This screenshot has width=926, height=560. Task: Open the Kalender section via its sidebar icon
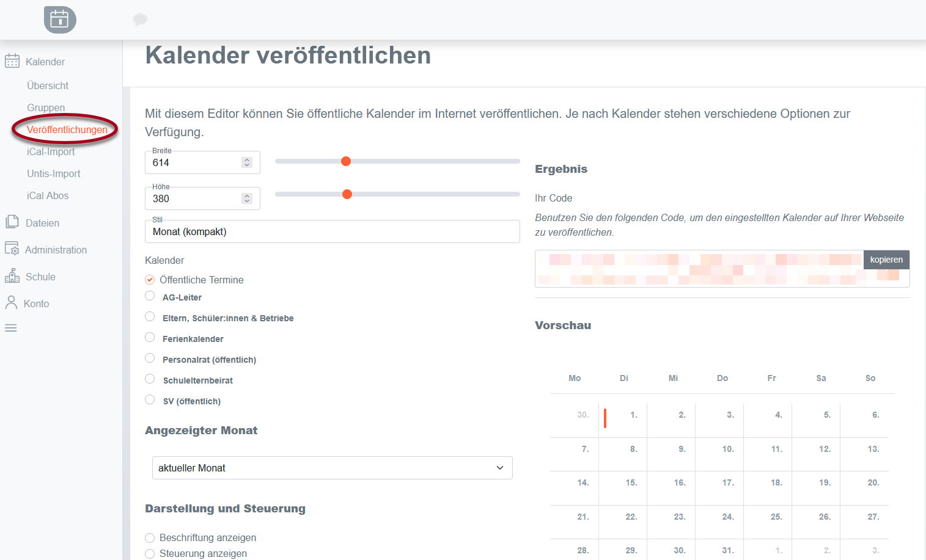coord(12,61)
